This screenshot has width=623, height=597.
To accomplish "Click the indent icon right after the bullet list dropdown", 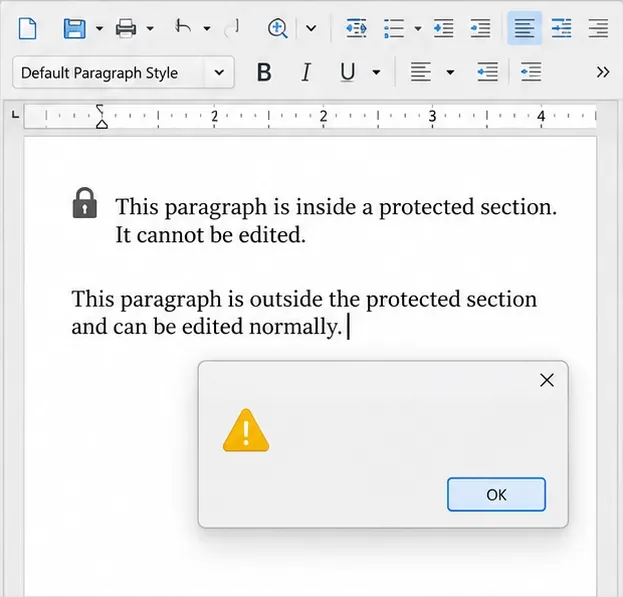I will (444, 28).
